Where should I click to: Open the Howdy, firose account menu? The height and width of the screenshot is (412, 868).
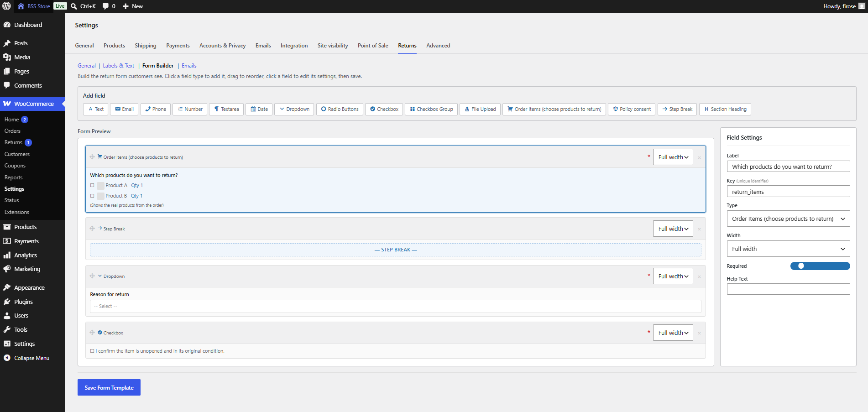point(843,6)
